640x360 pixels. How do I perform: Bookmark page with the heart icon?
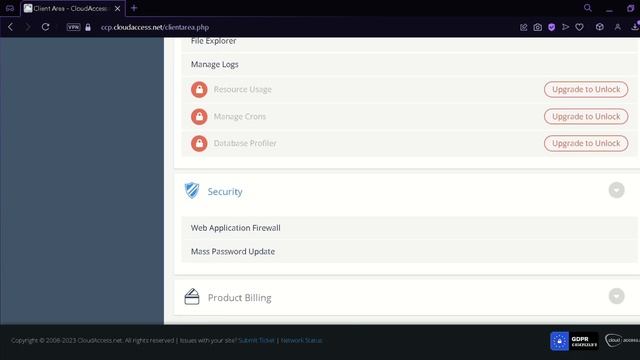coord(579,27)
